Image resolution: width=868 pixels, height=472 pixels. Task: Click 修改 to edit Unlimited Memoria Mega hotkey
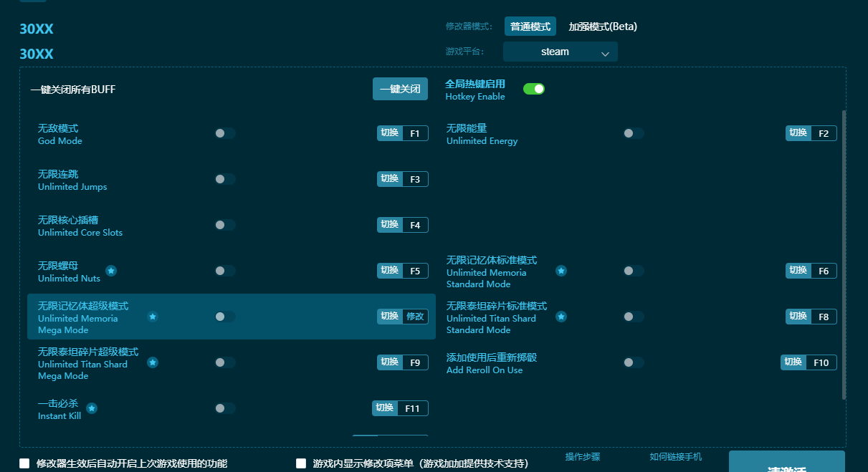coord(416,316)
